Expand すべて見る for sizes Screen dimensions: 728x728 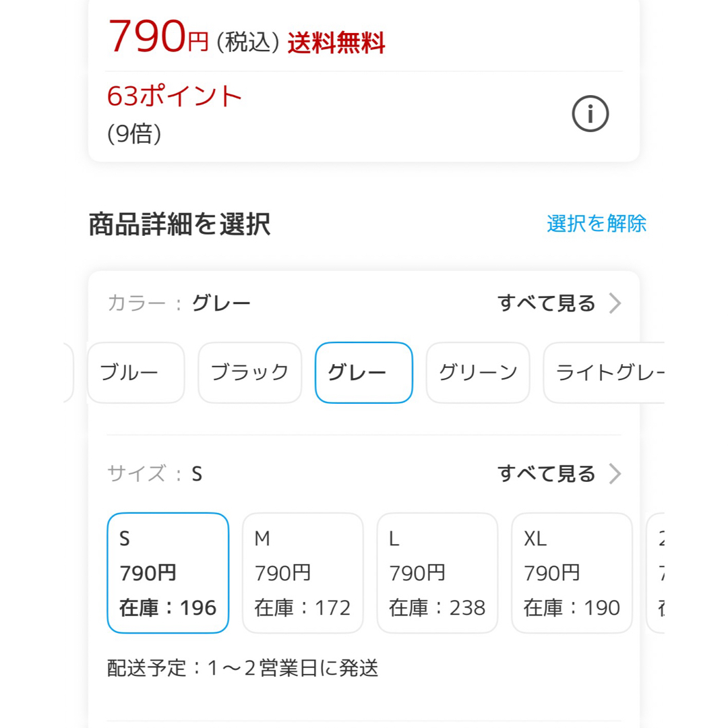(x=547, y=474)
